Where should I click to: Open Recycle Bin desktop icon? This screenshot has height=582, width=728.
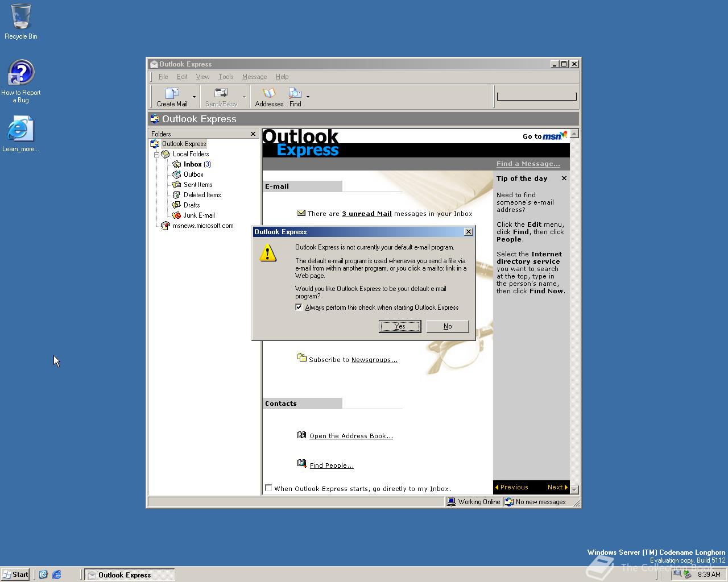[x=21, y=22]
